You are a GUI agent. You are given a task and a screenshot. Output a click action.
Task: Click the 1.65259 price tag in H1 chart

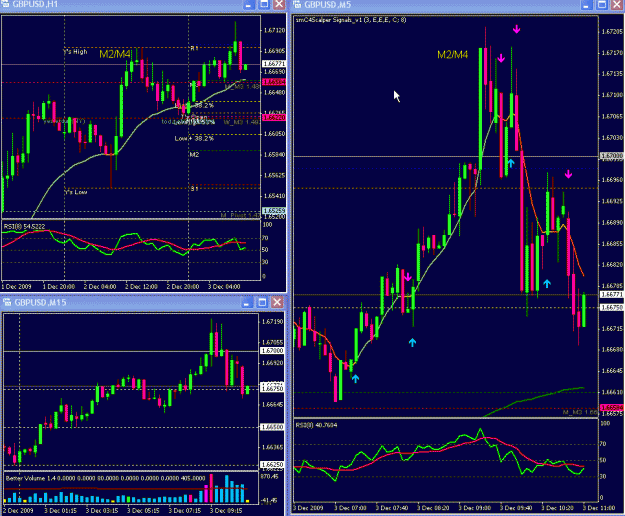coord(273,210)
